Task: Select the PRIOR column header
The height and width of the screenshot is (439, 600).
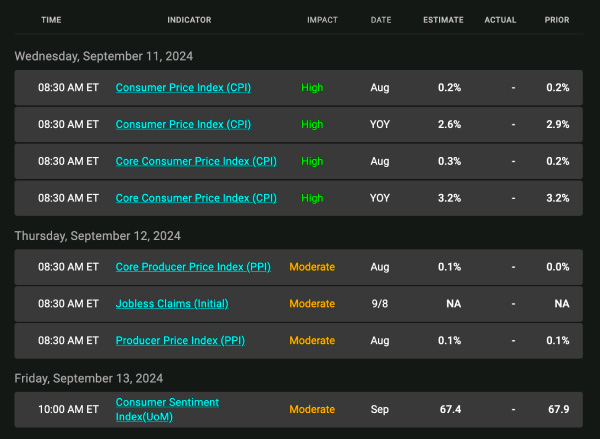Action: [557, 20]
